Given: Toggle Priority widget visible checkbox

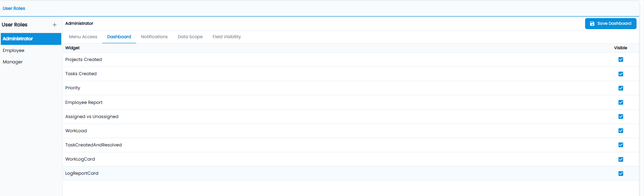Looking at the screenshot, I should tap(621, 88).
